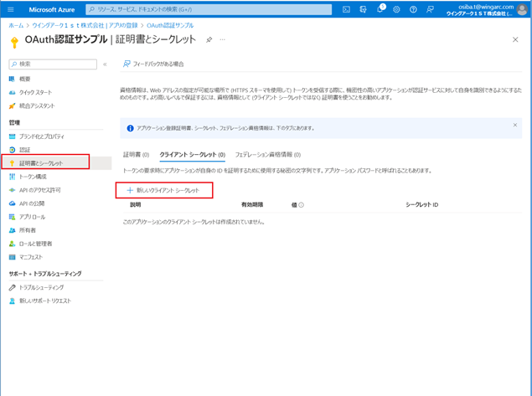Screen dimensions: 532x396
Task: Focus the sidebar 検索 box
Action: (53, 64)
